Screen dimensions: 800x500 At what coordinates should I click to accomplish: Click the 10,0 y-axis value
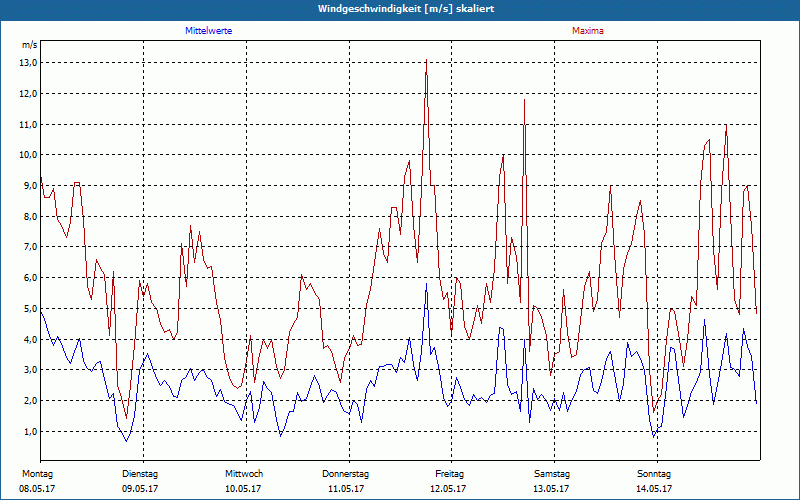tap(30, 155)
